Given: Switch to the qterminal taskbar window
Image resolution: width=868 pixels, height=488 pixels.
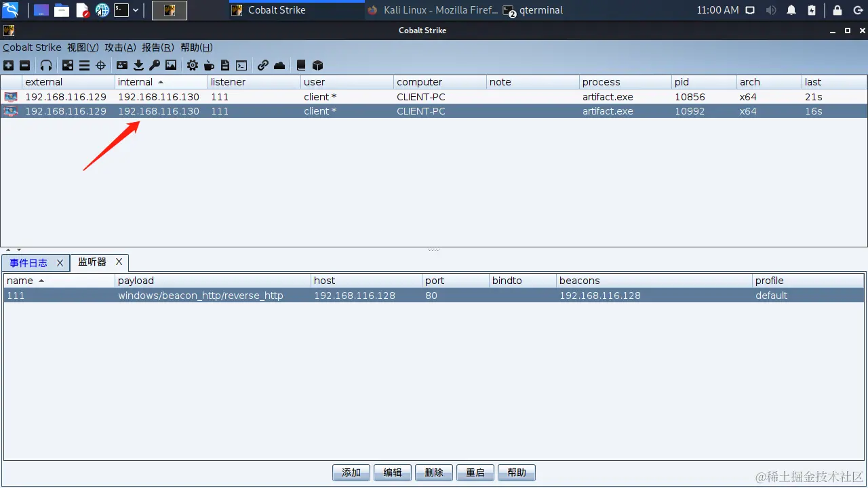Looking at the screenshot, I should pos(534,10).
